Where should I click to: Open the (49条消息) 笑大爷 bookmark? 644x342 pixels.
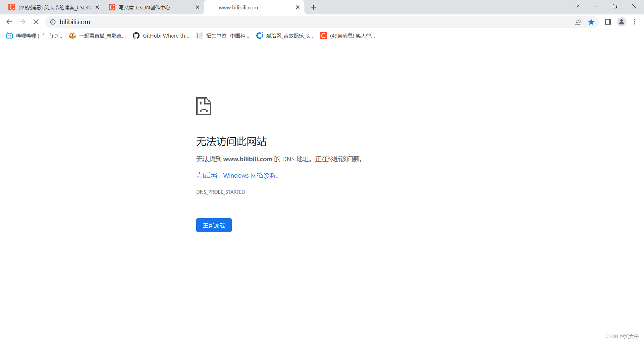347,36
